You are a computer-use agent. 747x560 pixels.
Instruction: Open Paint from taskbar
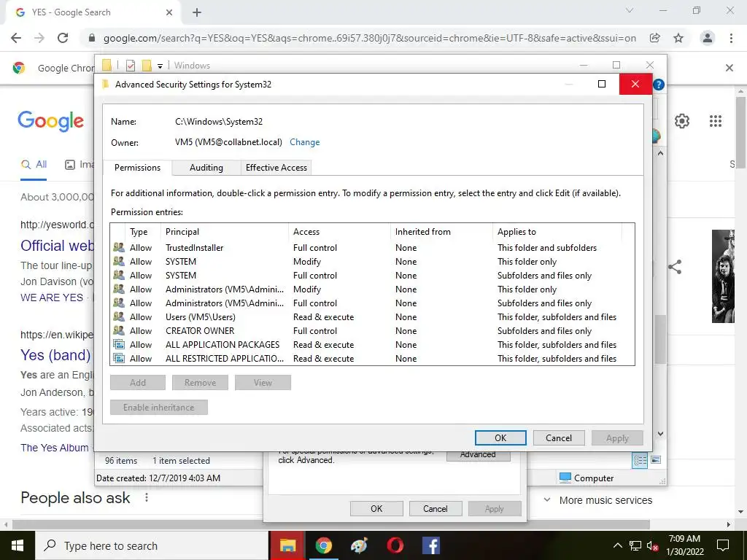pos(359,545)
